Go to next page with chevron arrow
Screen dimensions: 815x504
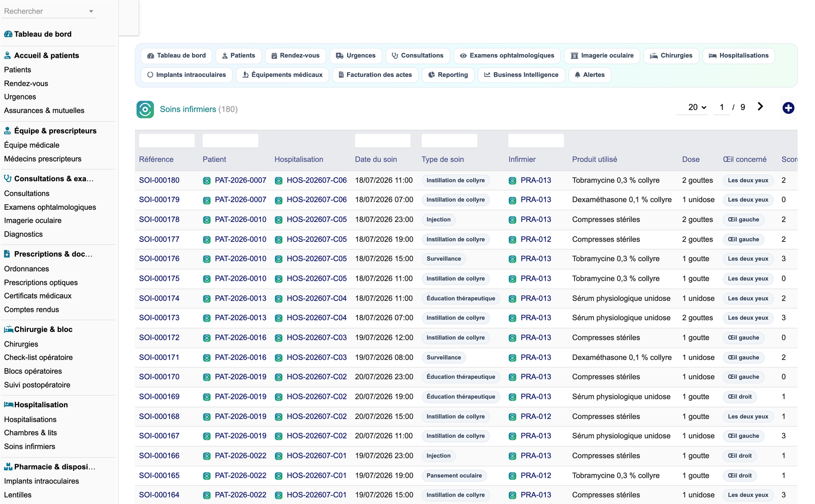tap(760, 107)
